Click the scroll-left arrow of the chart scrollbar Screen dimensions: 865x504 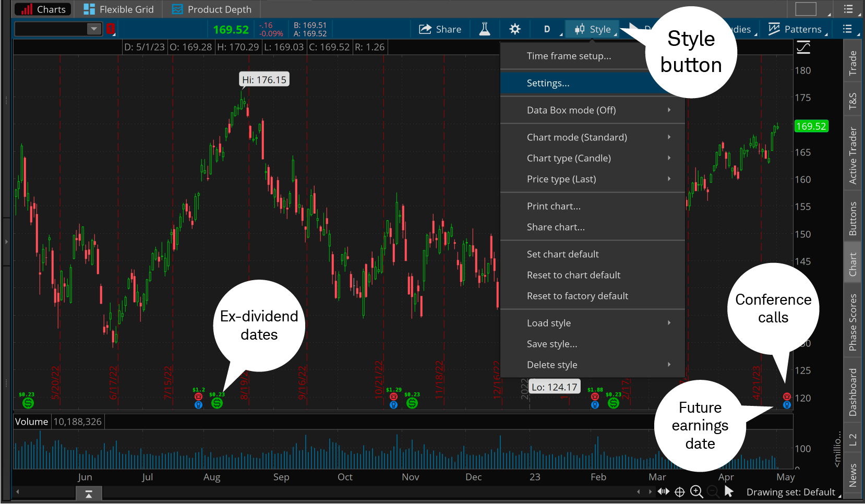point(18,491)
